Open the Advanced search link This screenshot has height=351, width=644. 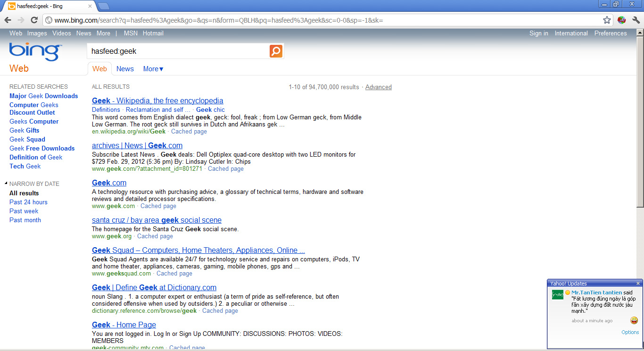click(379, 87)
